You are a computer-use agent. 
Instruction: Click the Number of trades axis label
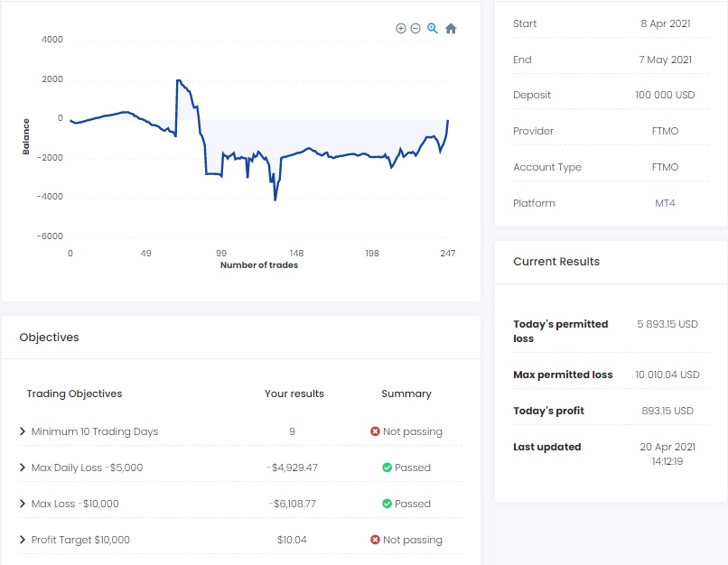pyautogui.click(x=258, y=265)
